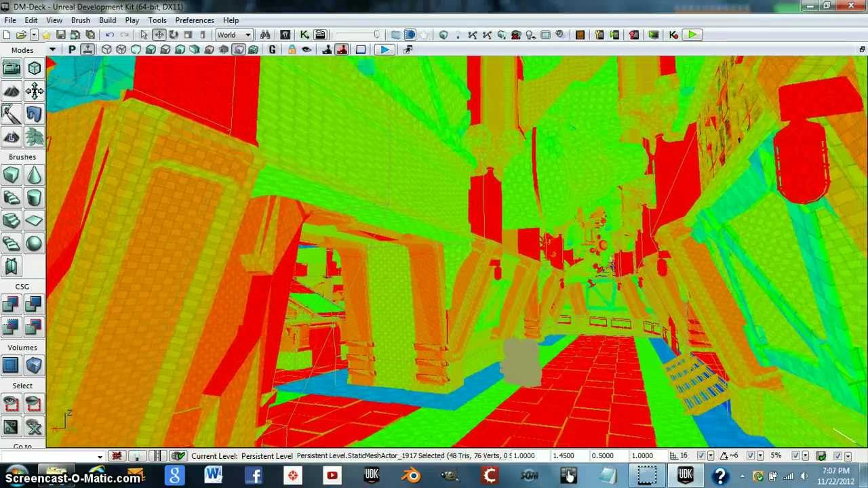Open the Play menu

(132, 20)
